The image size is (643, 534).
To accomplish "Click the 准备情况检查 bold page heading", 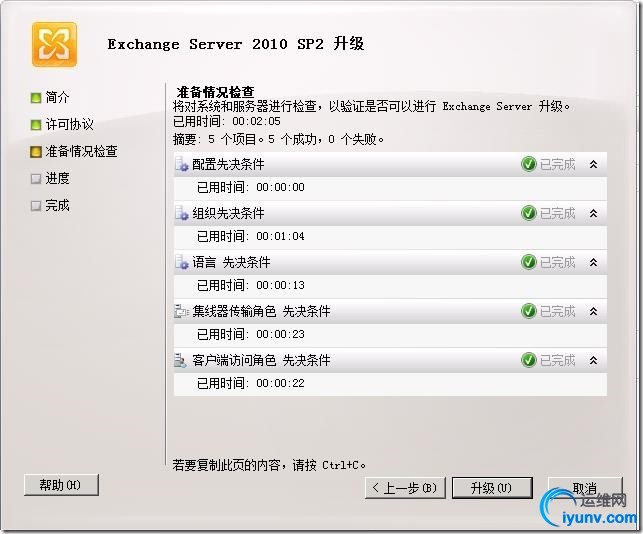I will click(216, 92).
